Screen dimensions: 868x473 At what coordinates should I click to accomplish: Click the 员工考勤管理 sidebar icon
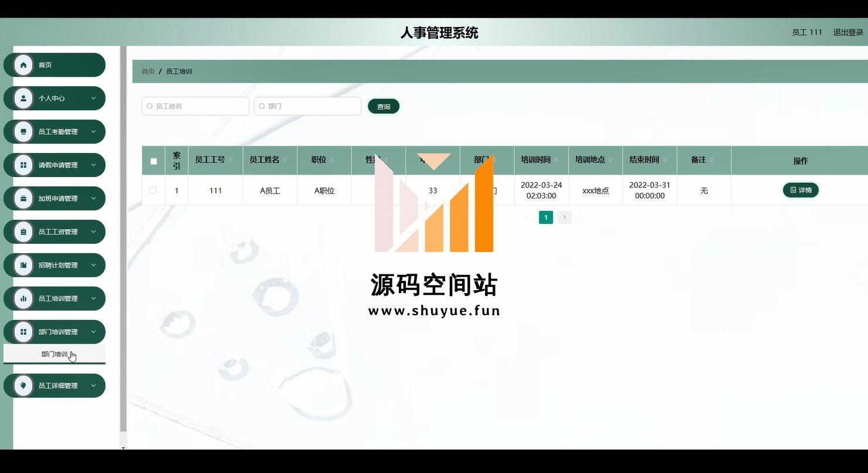(23, 132)
